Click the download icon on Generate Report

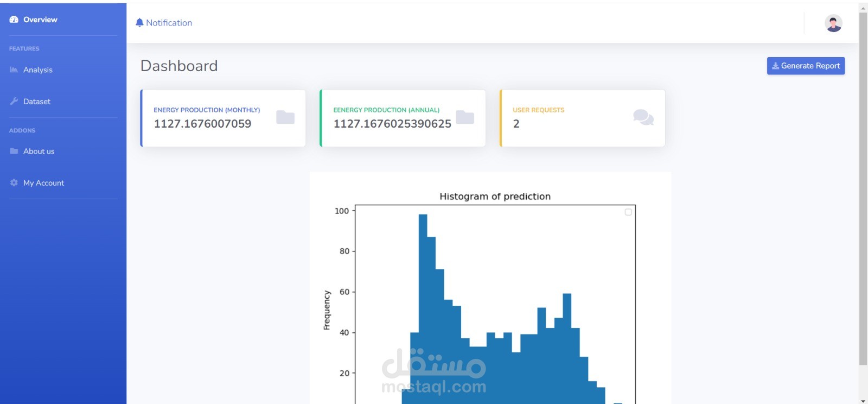tap(776, 66)
